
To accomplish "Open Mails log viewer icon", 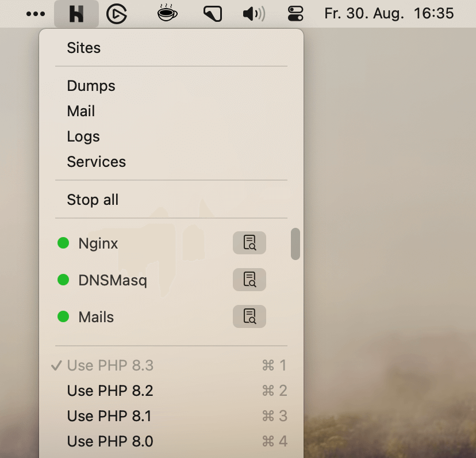I will pos(249,316).
